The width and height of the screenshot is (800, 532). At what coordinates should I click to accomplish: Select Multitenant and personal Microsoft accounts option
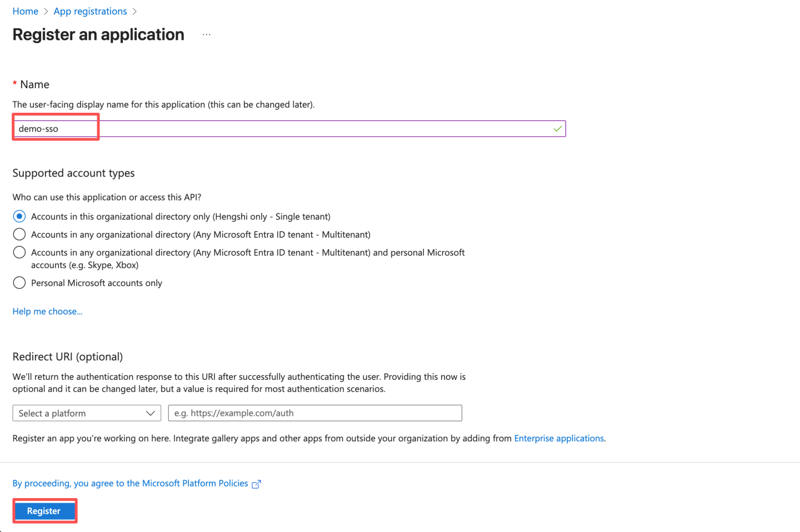[x=19, y=253]
